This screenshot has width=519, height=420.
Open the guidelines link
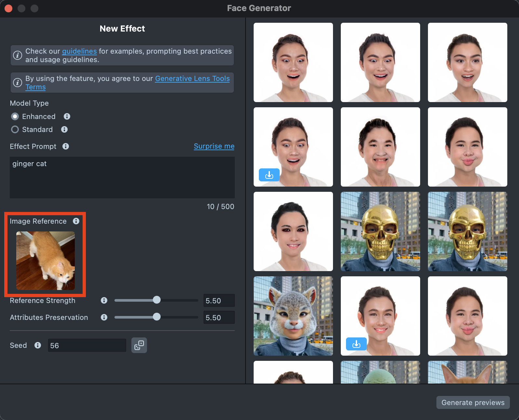point(79,51)
